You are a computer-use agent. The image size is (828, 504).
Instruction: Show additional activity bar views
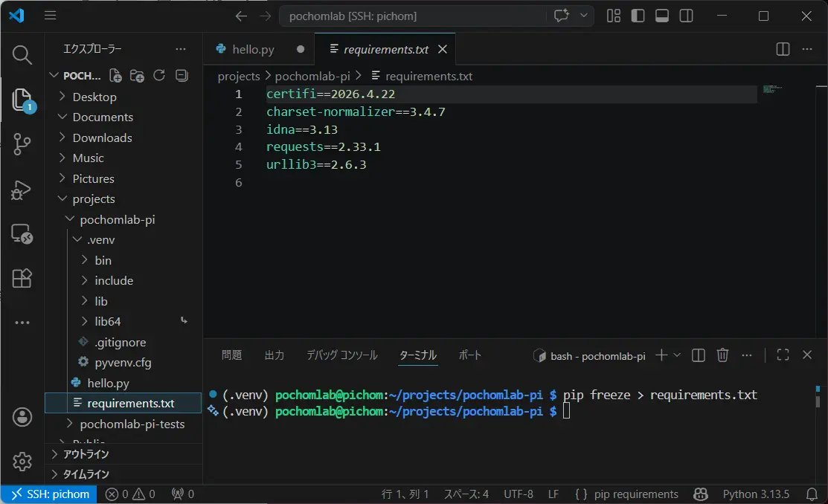pos(22,323)
